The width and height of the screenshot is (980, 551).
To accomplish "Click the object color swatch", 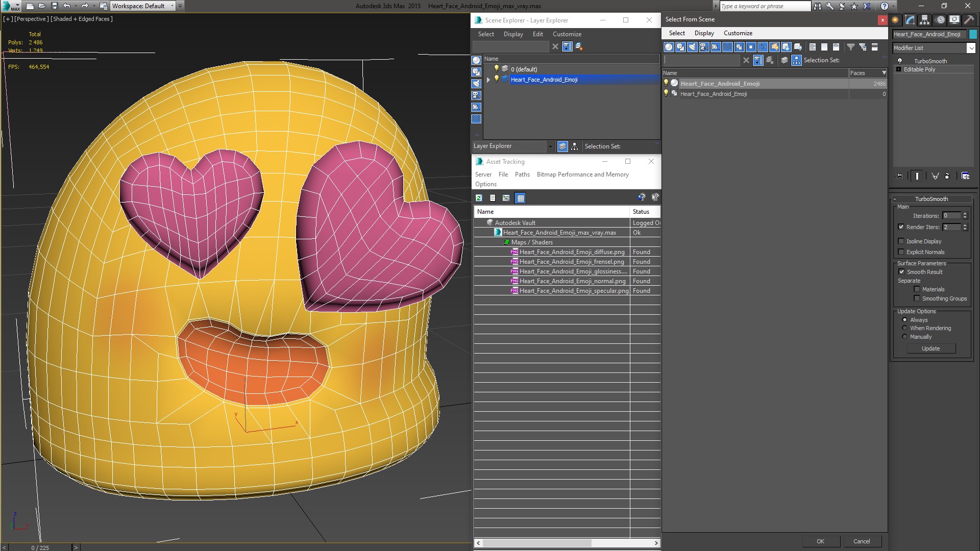I will pyautogui.click(x=973, y=34).
